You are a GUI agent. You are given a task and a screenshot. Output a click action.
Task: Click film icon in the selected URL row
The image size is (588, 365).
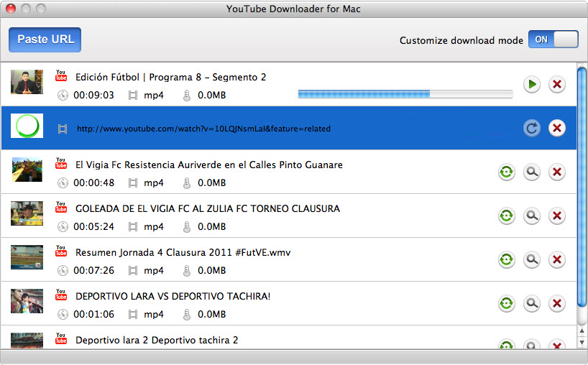coord(63,129)
